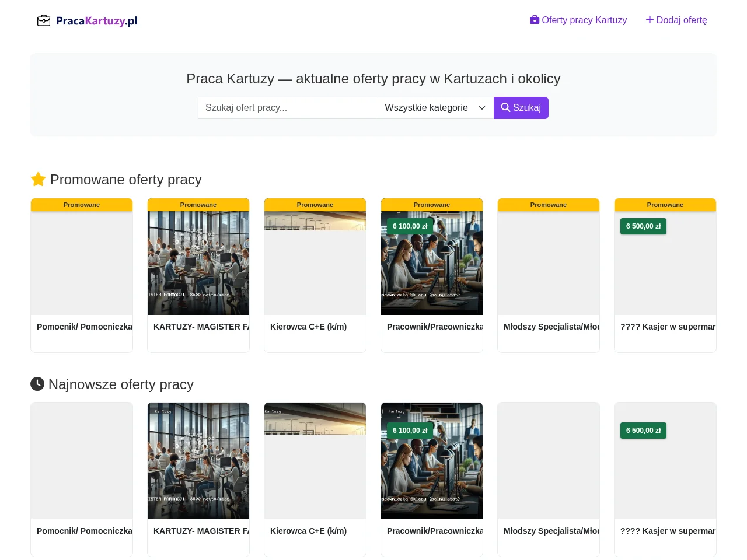
Task: Open promoted Pracownik/Pracowniczka offer photo
Action: click(x=432, y=263)
